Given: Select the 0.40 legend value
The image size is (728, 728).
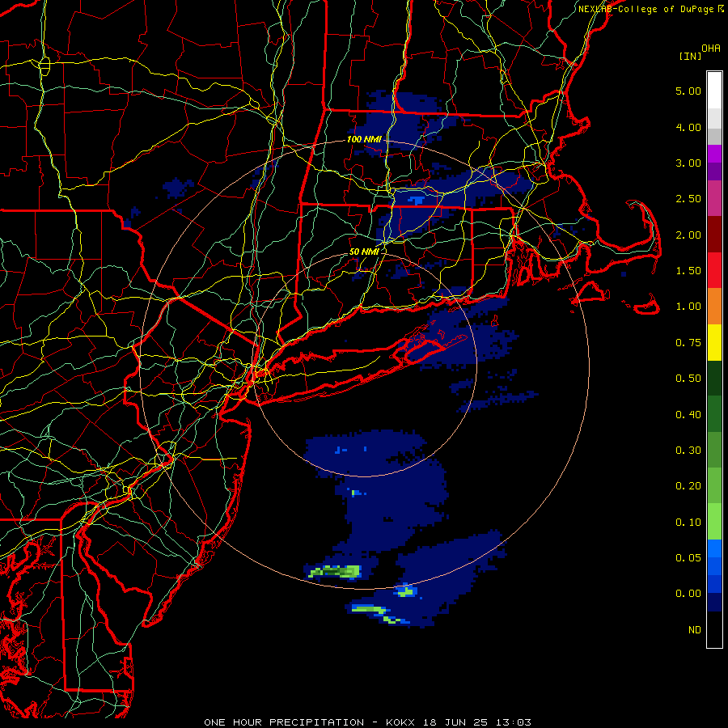Looking at the screenshot, I should pyautogui.click(x=688, y=415).
